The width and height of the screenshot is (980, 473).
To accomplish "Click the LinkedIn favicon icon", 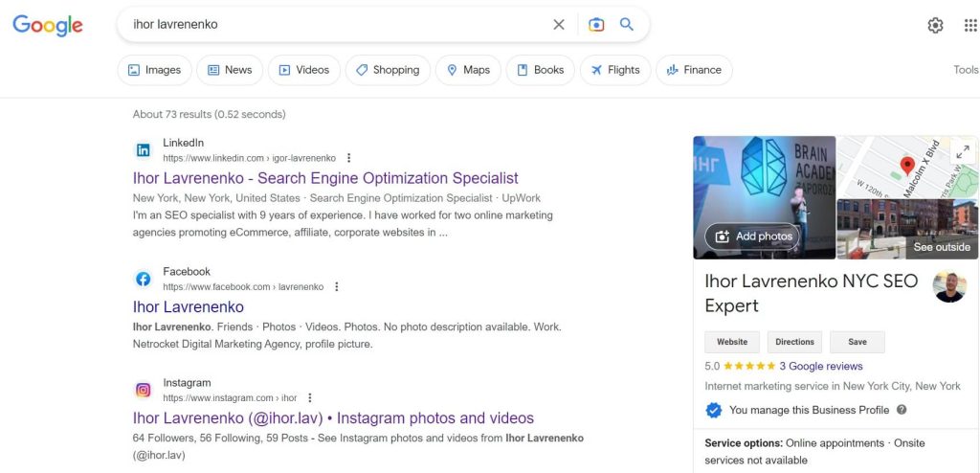I will coord(144,150).
